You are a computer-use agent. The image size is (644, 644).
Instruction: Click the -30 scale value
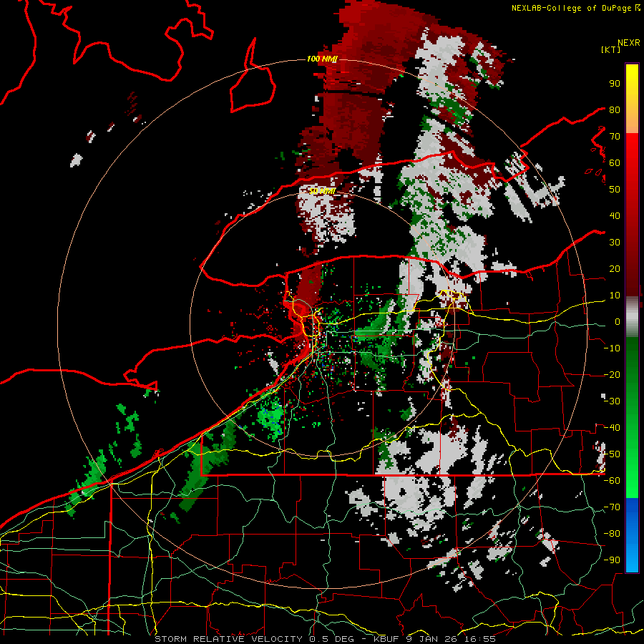[613, 401]
